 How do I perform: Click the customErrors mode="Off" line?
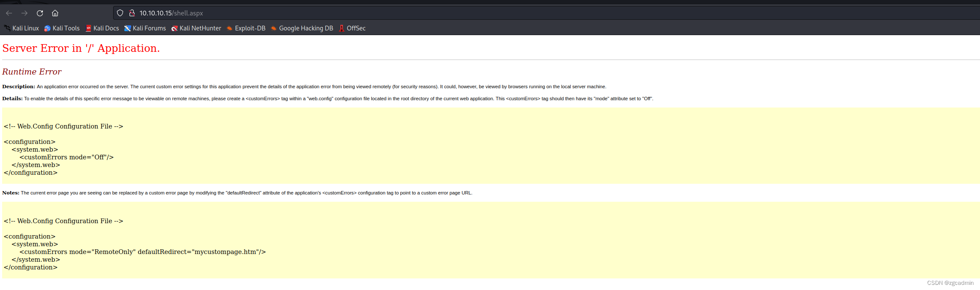[66, 157]
